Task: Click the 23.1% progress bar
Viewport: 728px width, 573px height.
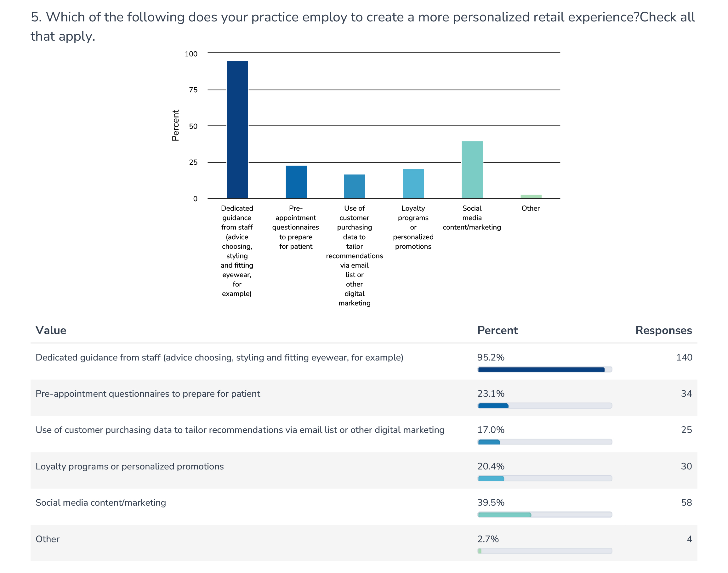Action: (544, 406)
